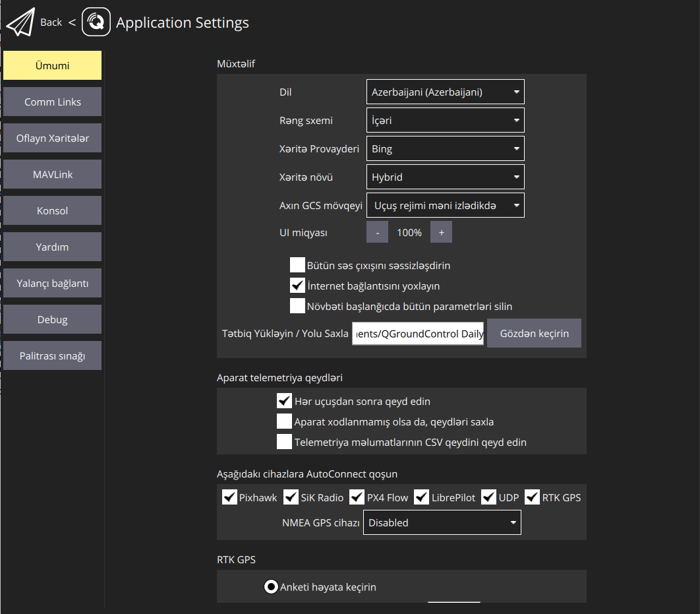The image size is (700, 614).
Task: Enable CSV telemetry logging checkbox
Action: point(284,441)
